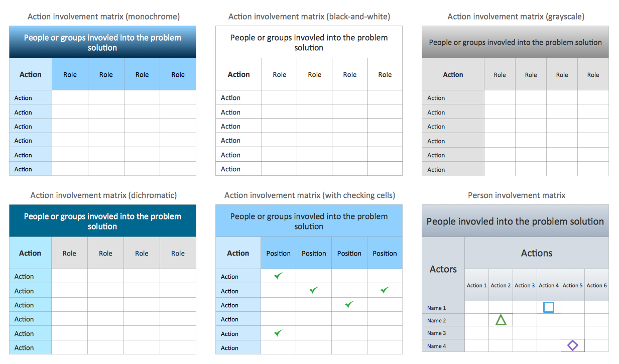
Task: Click the "Action involvement matrix (black-and-white)" title
Action: click(x=309, y=17)
